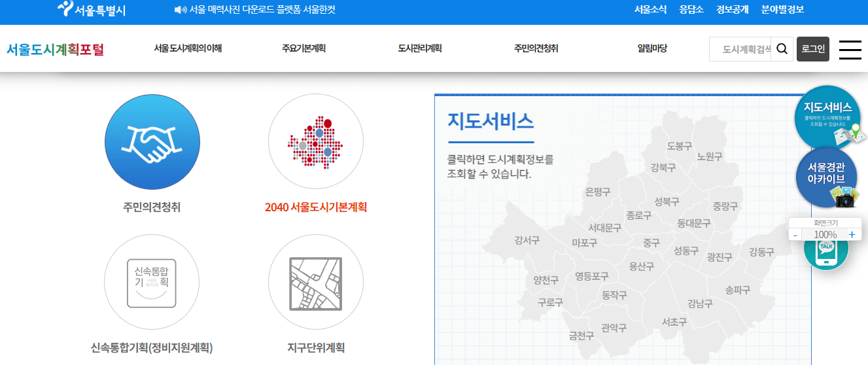Select 마포구 on the map
The height and width of the screenshot is (365, 868).
pos(585,243)
